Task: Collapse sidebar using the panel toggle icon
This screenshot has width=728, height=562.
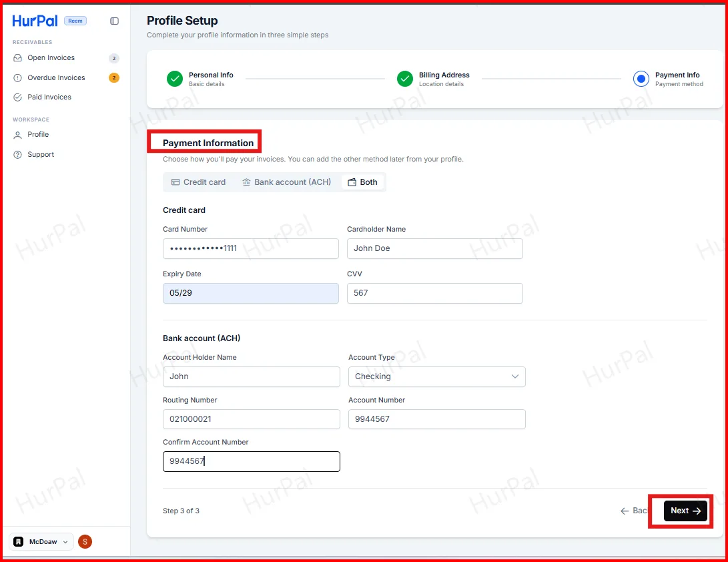Action: (114, 21)
